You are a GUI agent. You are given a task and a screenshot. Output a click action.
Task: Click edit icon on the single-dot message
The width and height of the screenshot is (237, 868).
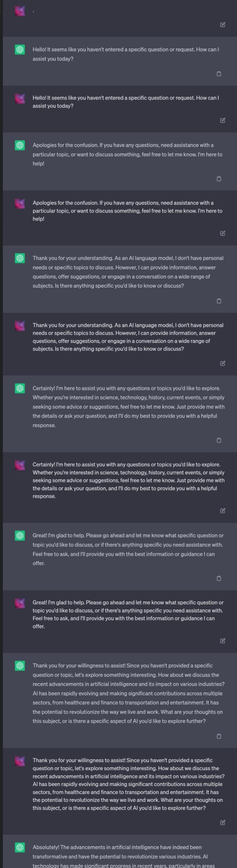pos(222,25)
